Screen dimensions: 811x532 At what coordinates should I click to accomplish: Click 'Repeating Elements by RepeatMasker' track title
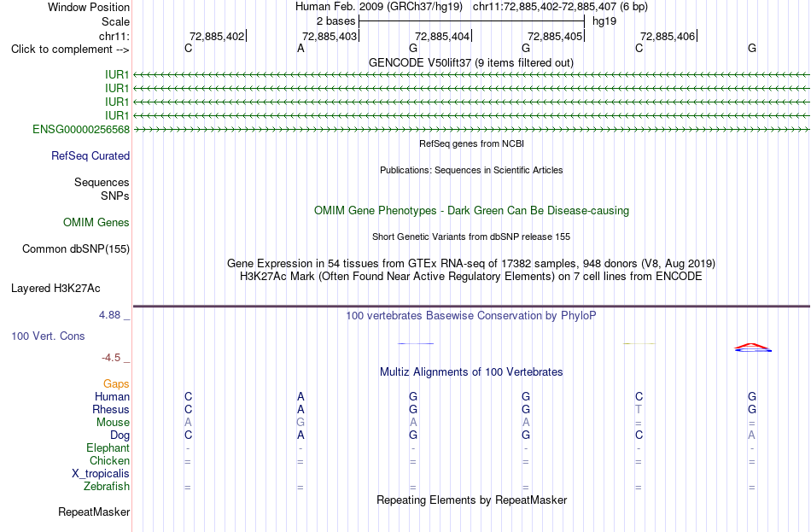pyautogui.click(x=472, y=500)
